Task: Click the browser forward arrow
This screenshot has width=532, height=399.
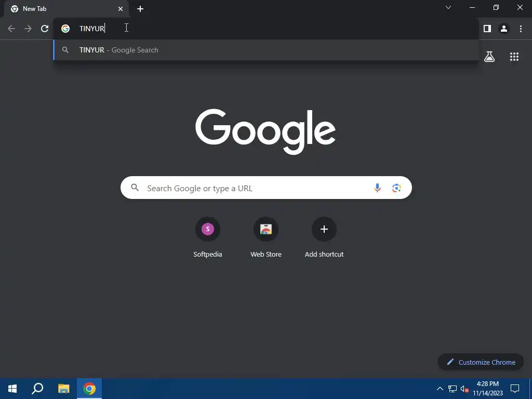Action: click(x=28, y=29)
